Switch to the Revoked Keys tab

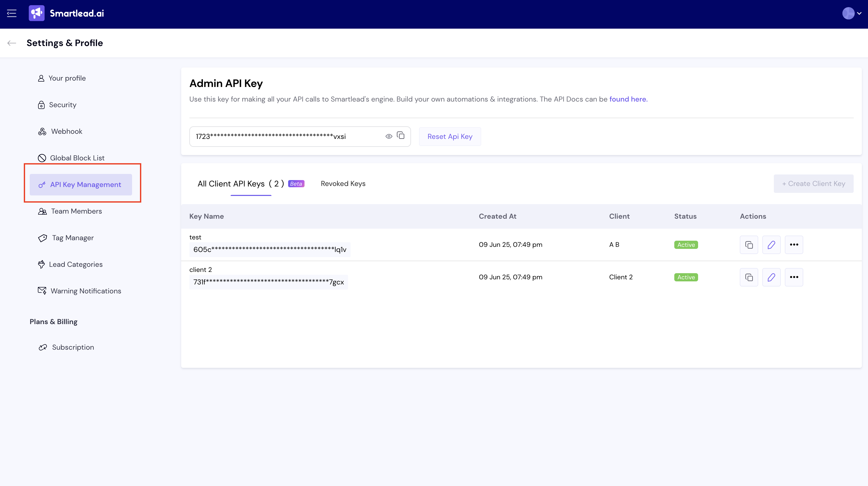343,184
